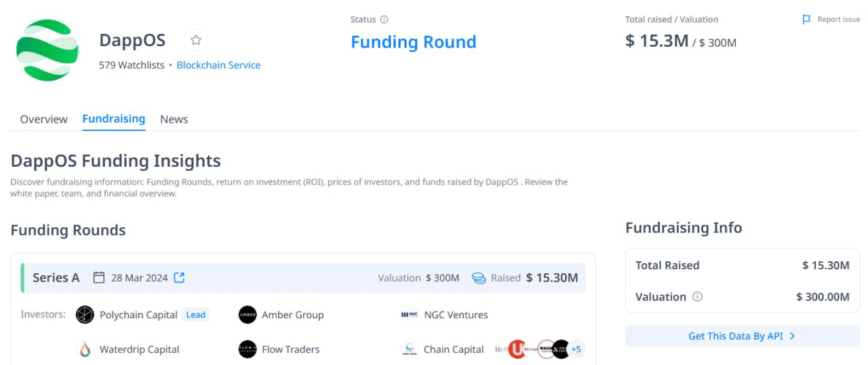868x365 pixels.
Task: Click the NGC Ventures logo icon
Action: click(x=410, y=315)
